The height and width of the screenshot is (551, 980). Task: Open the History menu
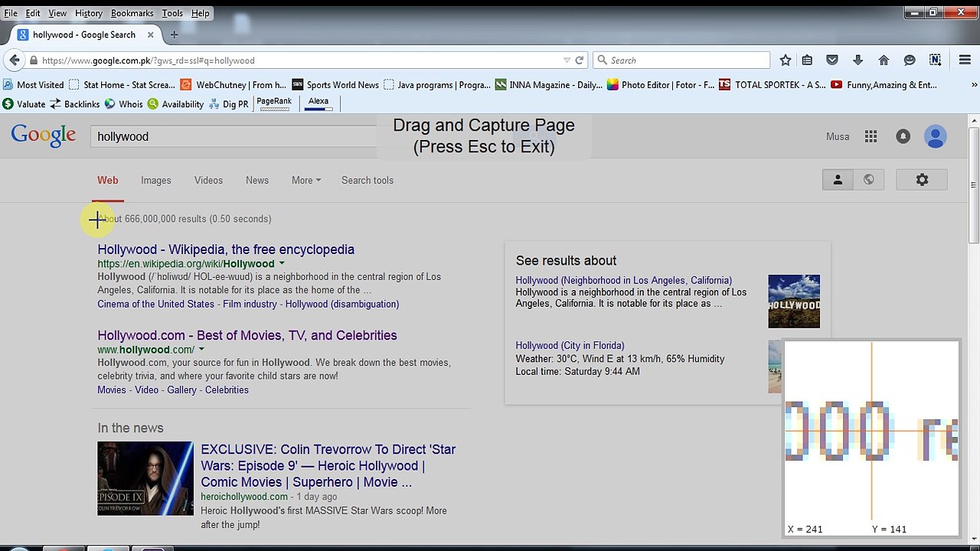tap(89, 13)
